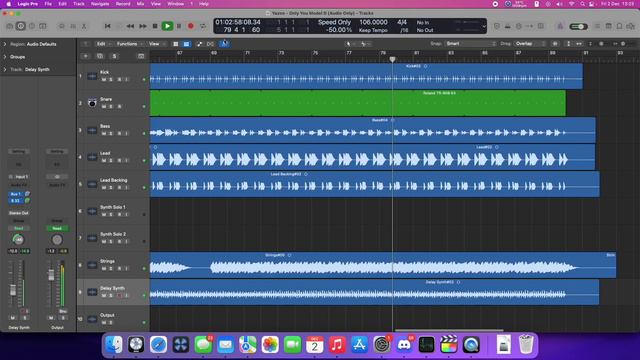
Task: Open LCD display options chevron
Action: 484,27
